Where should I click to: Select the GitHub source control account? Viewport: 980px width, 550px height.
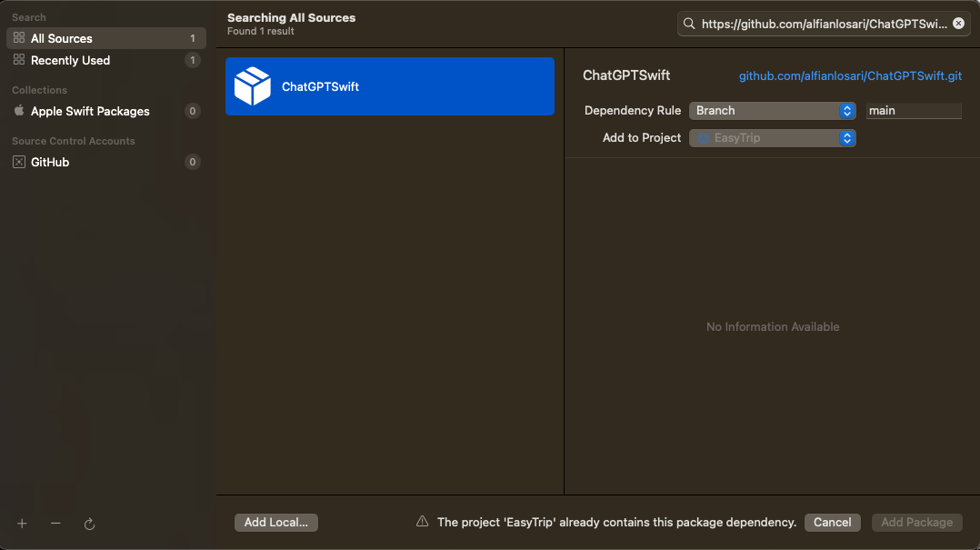(x=106, y=162)
